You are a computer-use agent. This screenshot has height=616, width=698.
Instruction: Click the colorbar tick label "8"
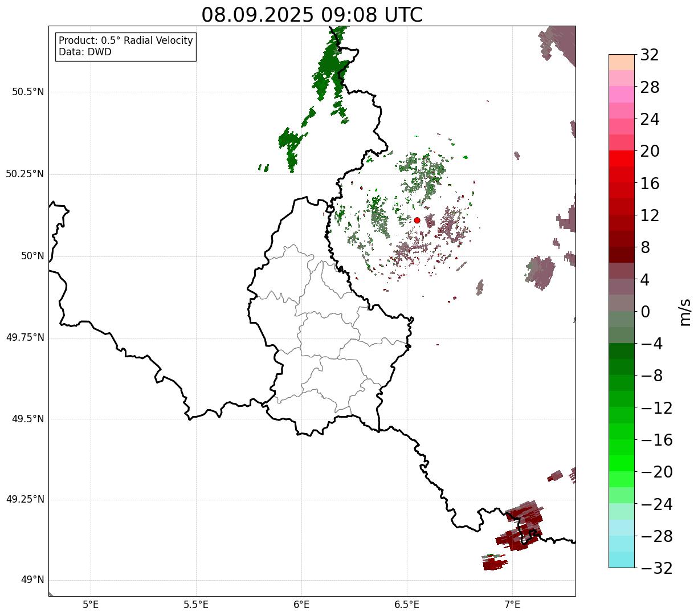tap(645, 248)
